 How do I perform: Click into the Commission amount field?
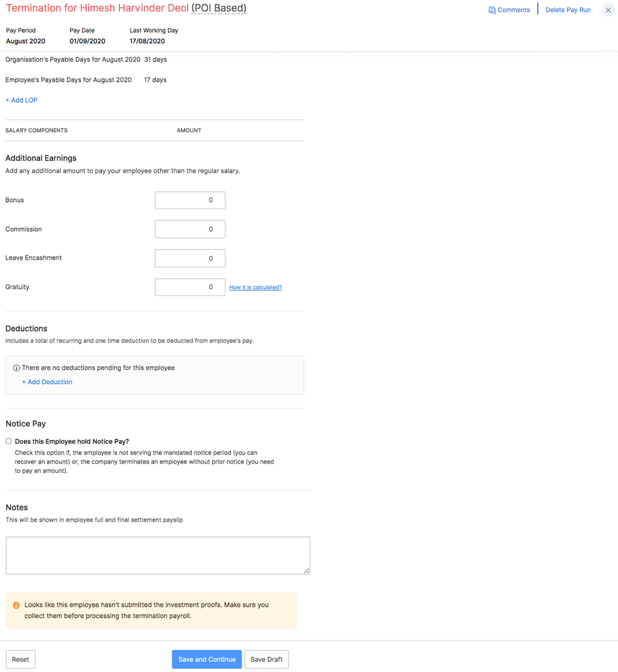click(x=190, y=229)
